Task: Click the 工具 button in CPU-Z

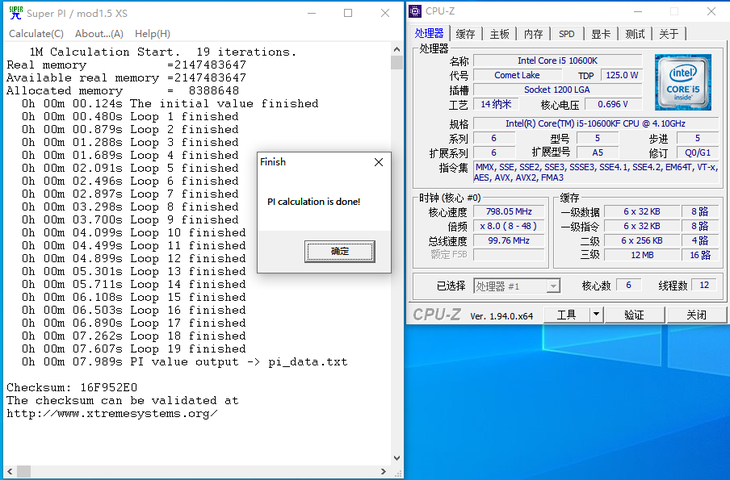Action: [x=567, y=315]
